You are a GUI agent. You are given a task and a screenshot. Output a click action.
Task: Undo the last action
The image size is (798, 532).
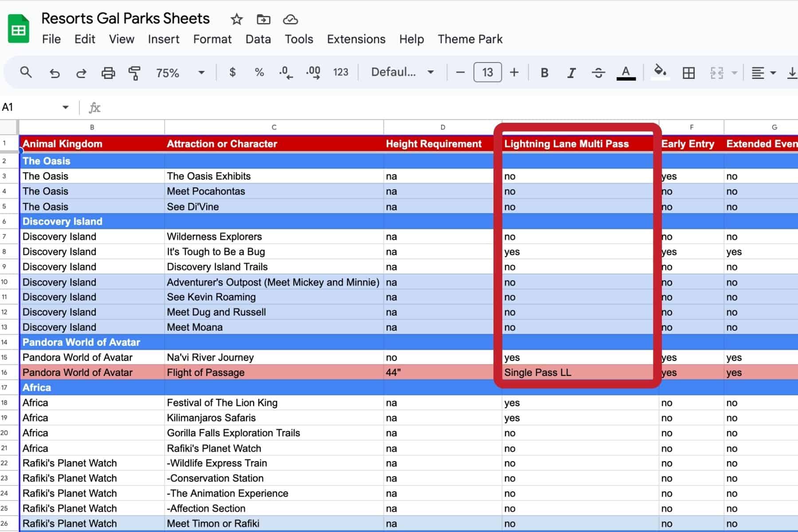(55, 73)
